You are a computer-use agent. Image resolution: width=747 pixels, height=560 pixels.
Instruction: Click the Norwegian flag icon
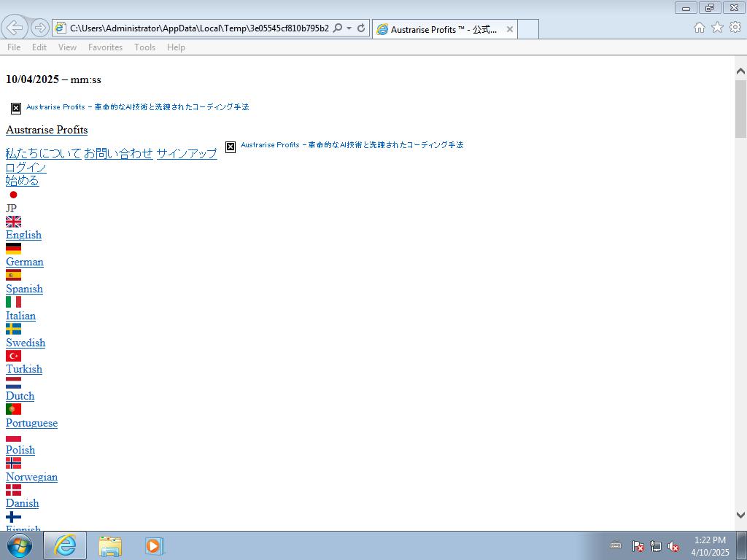13,463
